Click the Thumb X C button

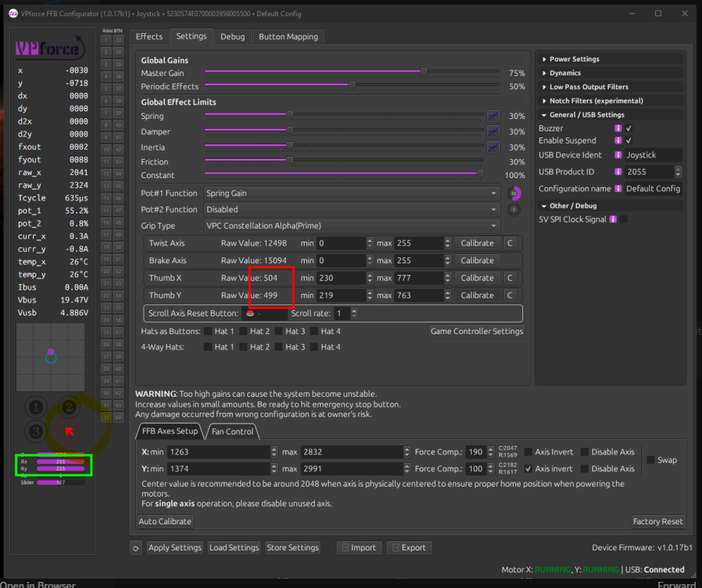point(509,278)
